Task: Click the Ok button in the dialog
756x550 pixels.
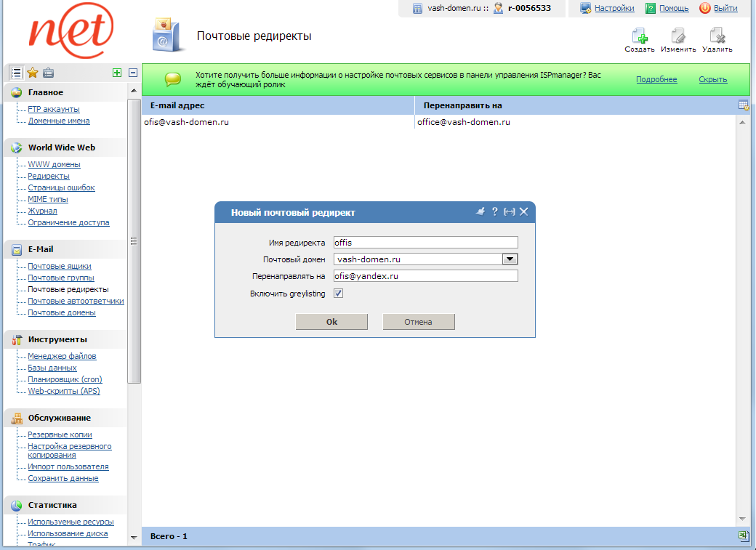Action: (x=331, y=321)
